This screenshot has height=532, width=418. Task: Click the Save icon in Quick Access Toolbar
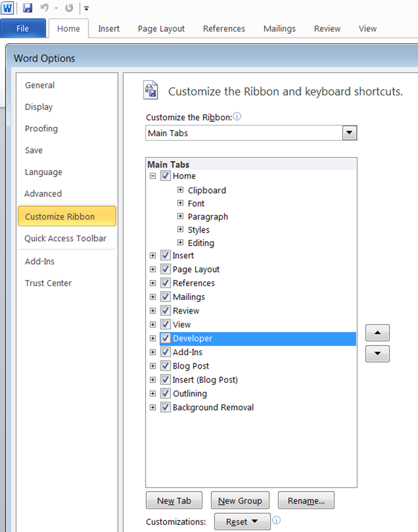click(27, 7)
